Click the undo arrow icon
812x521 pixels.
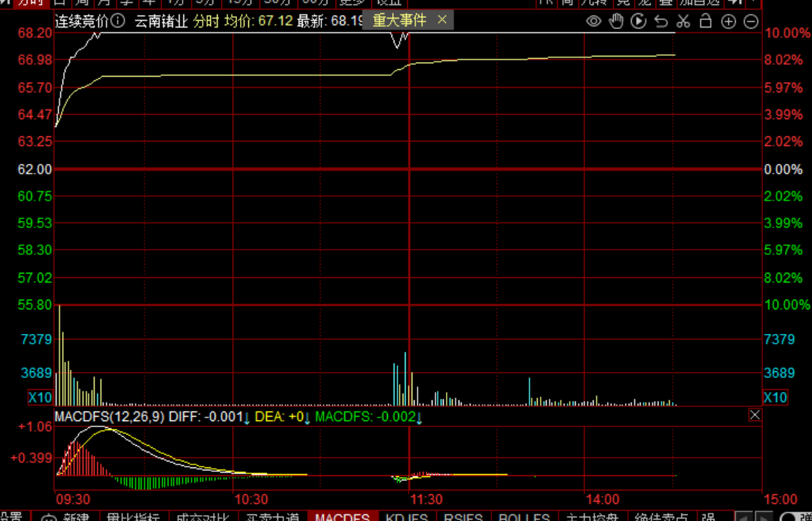[x=661, y=21]
